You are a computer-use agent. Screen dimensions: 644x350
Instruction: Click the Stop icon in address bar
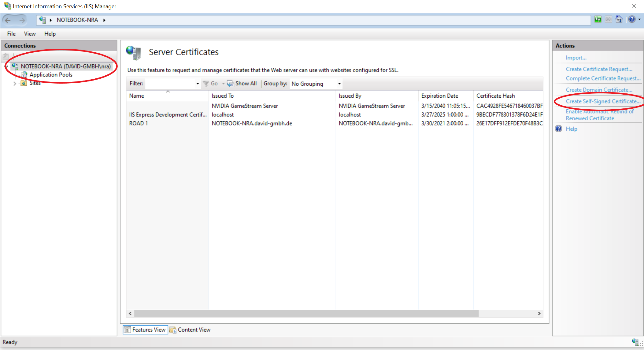tap(609, 20)
